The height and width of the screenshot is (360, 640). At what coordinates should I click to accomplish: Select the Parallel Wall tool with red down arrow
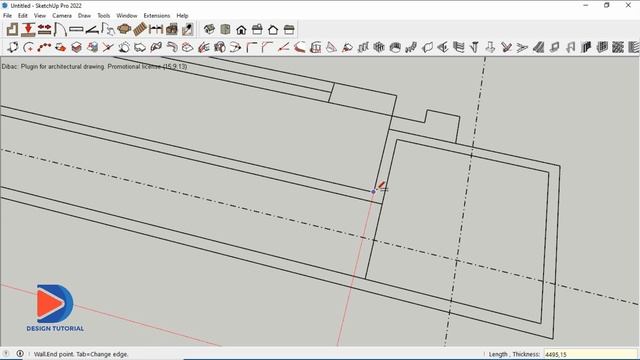click(x=28, y=29)
